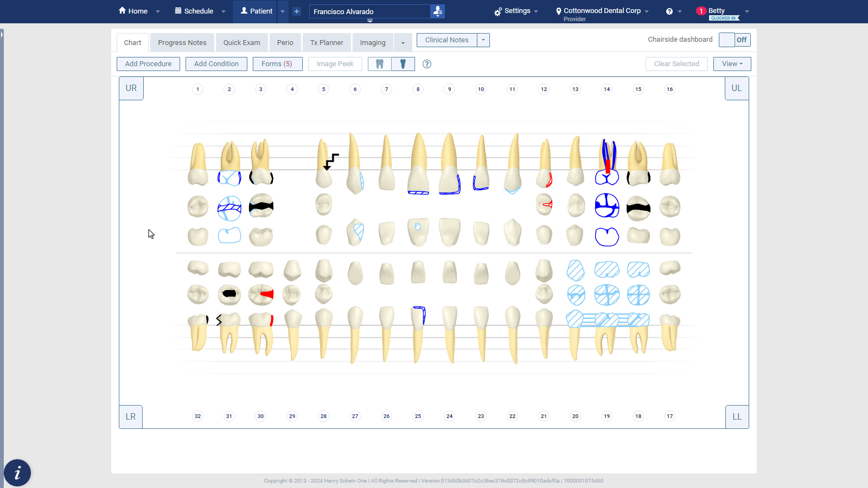
Task: Select tooth number 14 label
Action: click(x=607, y=89)
